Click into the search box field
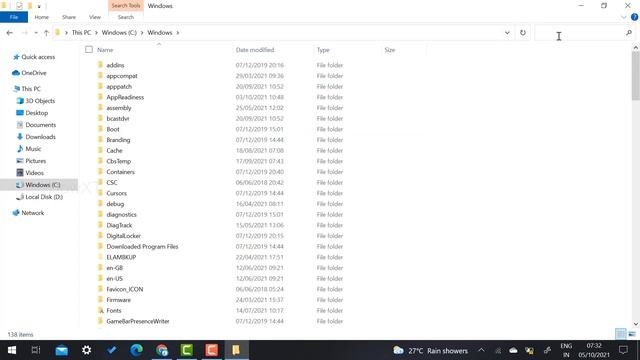 click(x=580, y=33)
